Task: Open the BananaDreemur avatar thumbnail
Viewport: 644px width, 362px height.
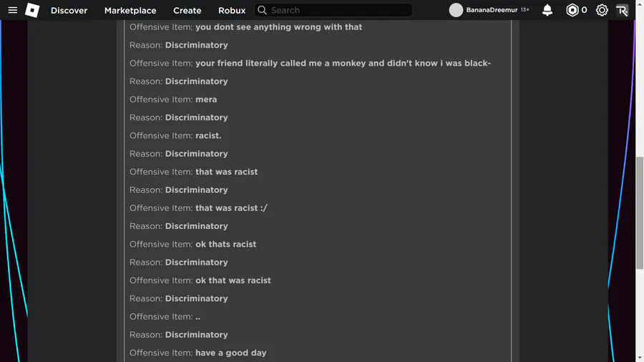Action: point(456,10)
